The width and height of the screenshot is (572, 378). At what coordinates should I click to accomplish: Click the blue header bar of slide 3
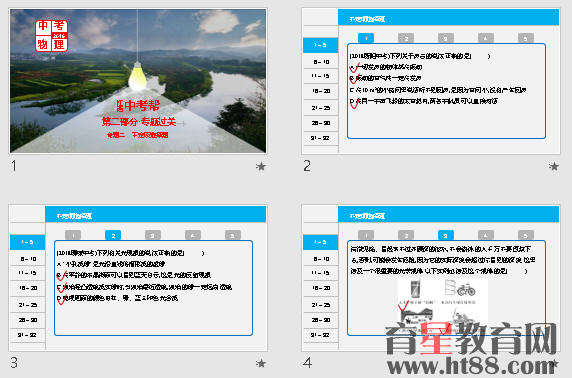(155, 214)
